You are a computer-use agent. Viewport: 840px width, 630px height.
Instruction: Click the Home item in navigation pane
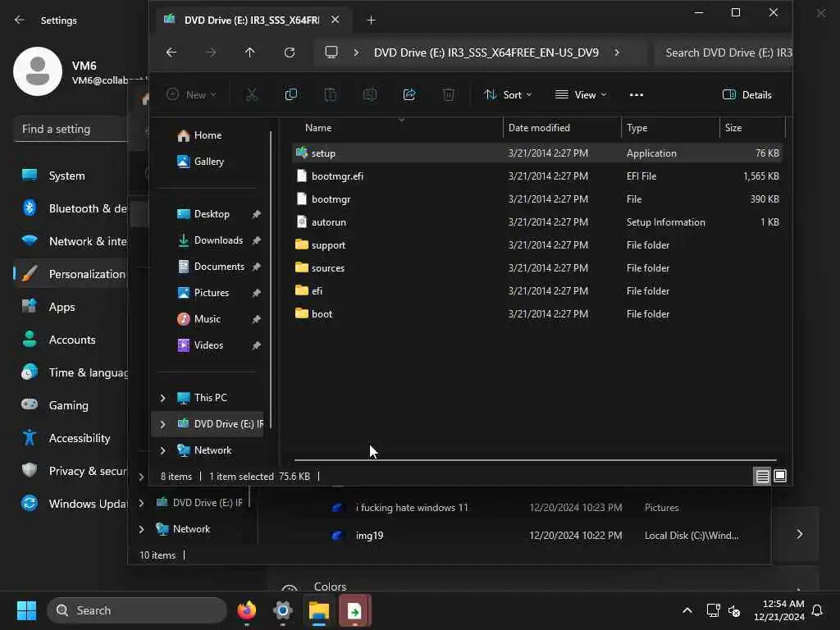[208, 135]
